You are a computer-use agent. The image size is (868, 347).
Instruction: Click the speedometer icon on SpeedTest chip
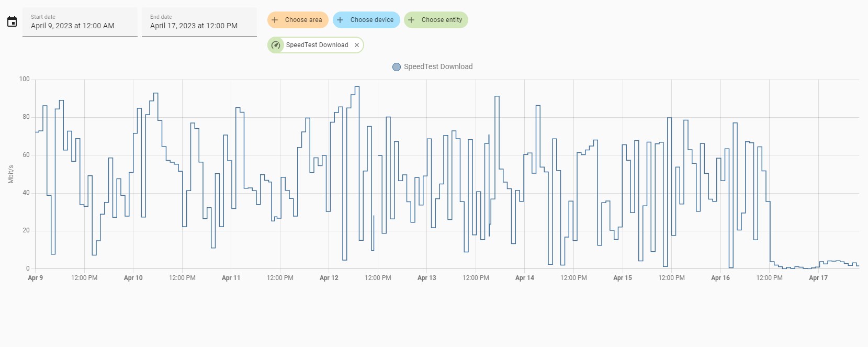coord(276,45)
